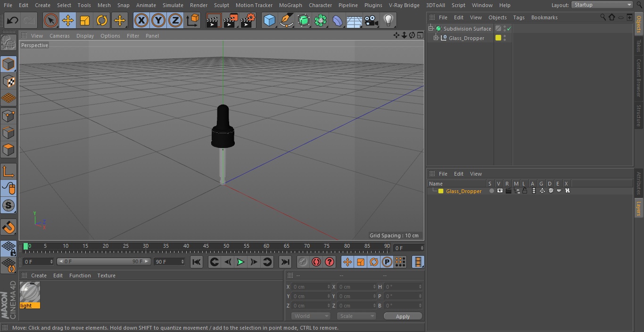Enable the Axis tool
The width and height of the screenshot is (644, 332).
[8, 171]
